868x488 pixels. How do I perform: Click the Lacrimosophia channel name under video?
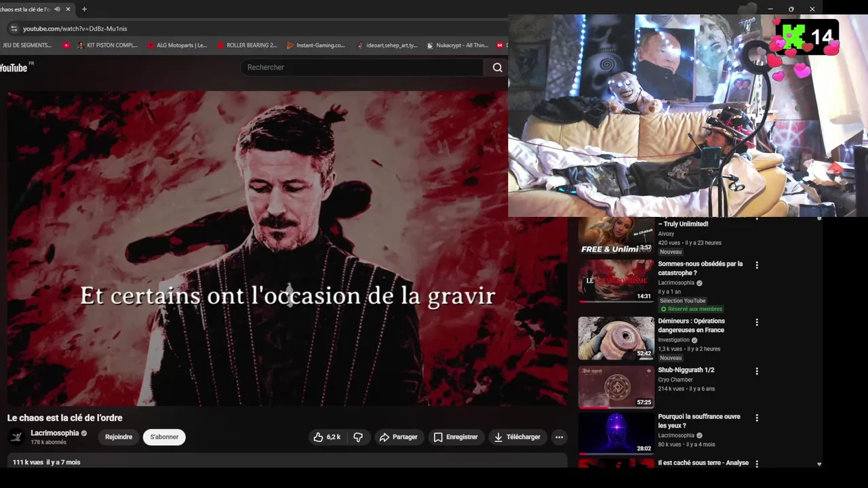(x=55, y=433)
